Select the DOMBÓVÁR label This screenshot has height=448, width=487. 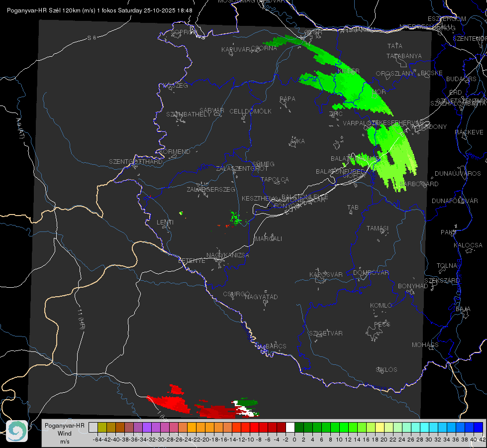[x=371, y=273]
